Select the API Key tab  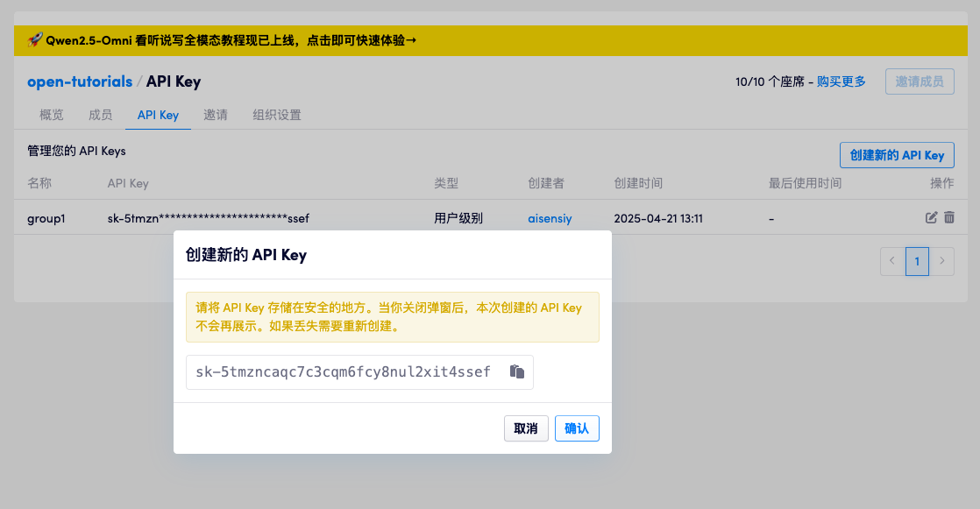pyautogui.click(x=158, y=114)
